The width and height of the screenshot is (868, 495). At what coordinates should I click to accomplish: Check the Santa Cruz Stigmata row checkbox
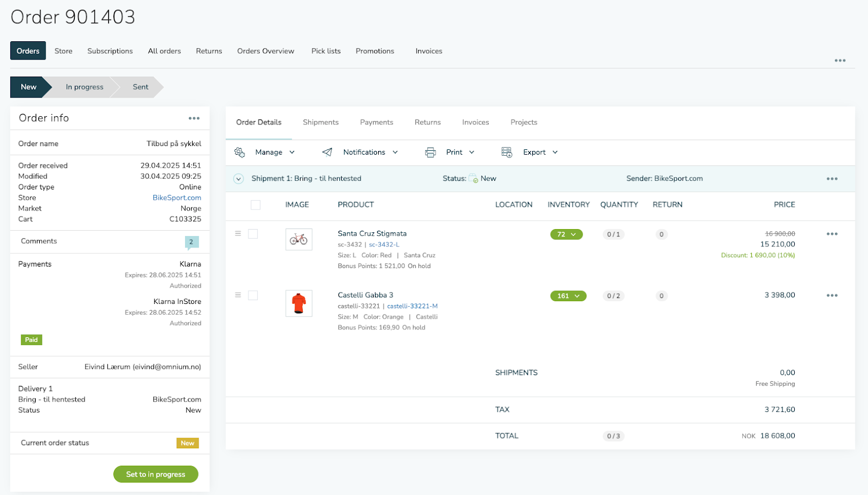[253, 234]
